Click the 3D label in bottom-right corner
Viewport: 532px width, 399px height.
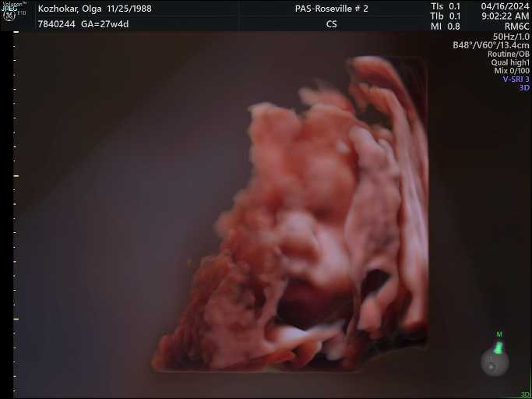[x=525, y=394]
